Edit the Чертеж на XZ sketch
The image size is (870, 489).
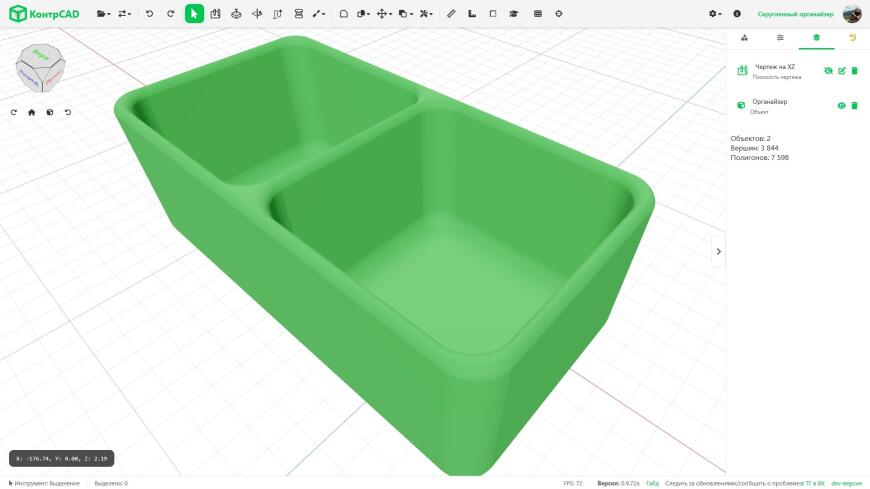point(842,70)
